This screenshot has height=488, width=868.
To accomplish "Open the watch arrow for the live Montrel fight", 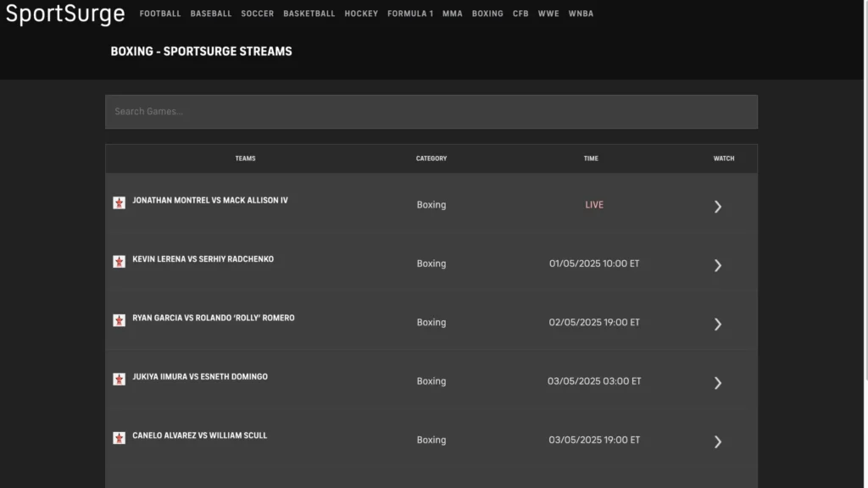I will tap(718, 206).
